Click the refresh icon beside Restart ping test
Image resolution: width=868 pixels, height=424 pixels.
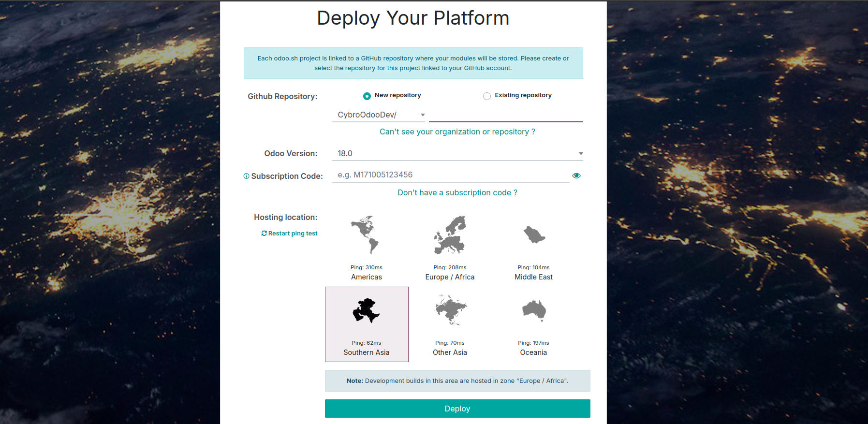tap(264, 234)
